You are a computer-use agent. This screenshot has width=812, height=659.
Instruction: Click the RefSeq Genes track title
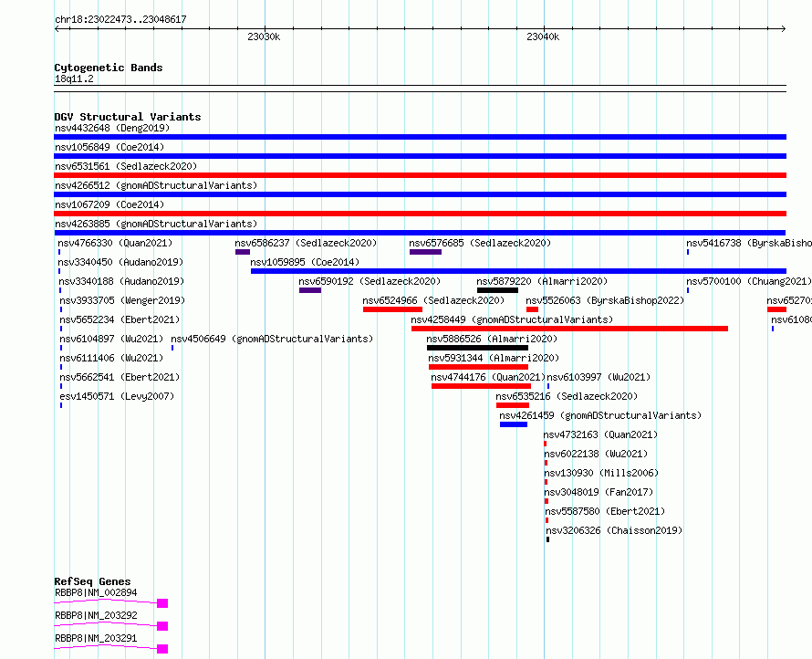pos(92,581)
